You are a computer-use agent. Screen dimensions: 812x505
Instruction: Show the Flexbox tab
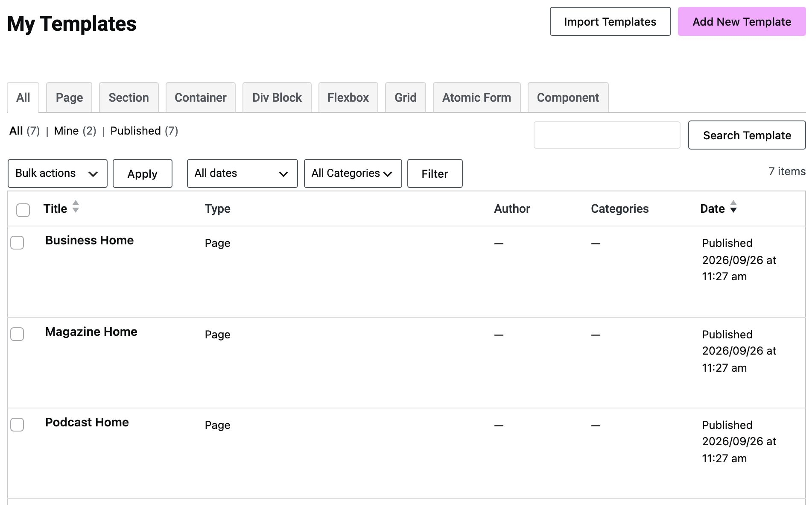coord(348,97)
